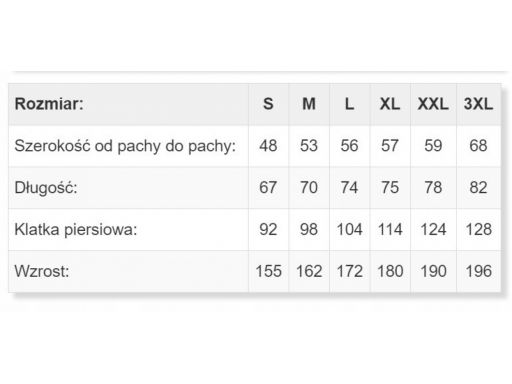The width and height of the screenshot is (512, 384).
Task: Select the M size column header
Action: (309, 104)
